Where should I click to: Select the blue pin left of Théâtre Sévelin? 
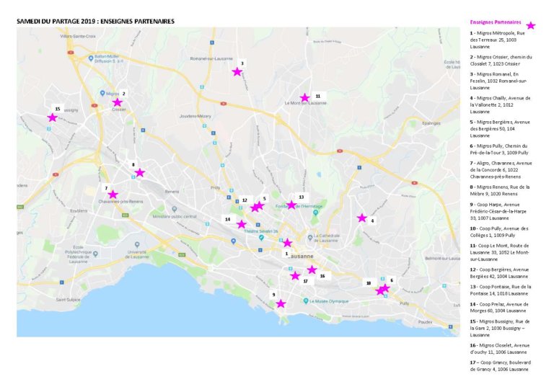click(x=233, y=241)
